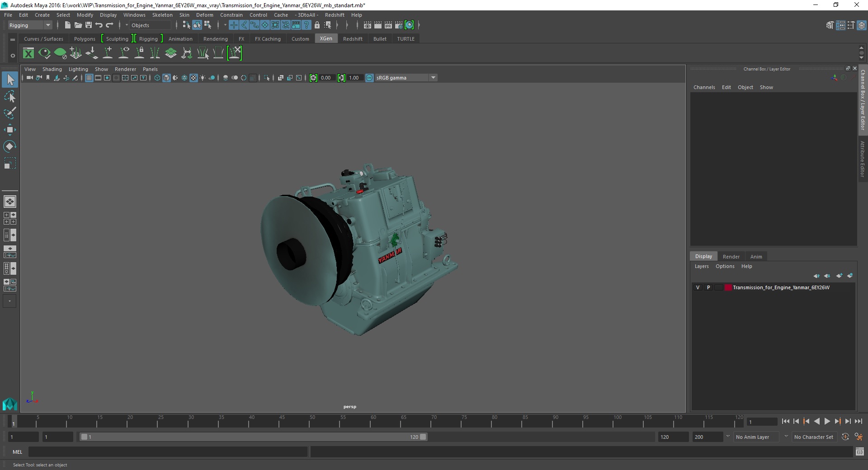The image size is (868, 470).
Task: Toggle color management ON button
Action: [369, 78]
